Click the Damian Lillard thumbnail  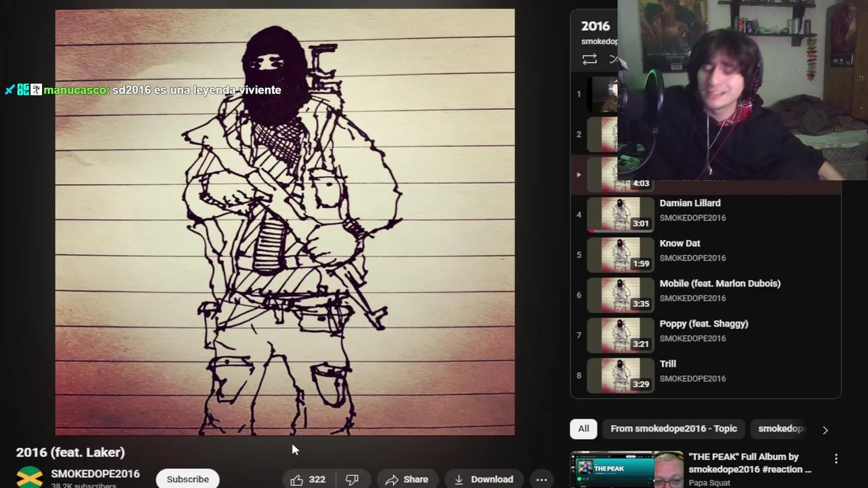619,214
